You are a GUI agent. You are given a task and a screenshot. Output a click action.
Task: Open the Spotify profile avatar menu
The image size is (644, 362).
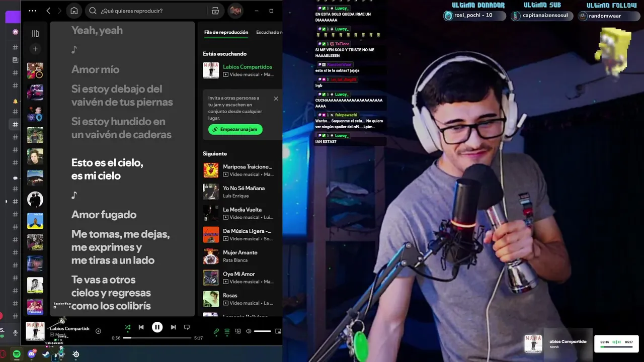pyautogui.click(x=235, y=11)
